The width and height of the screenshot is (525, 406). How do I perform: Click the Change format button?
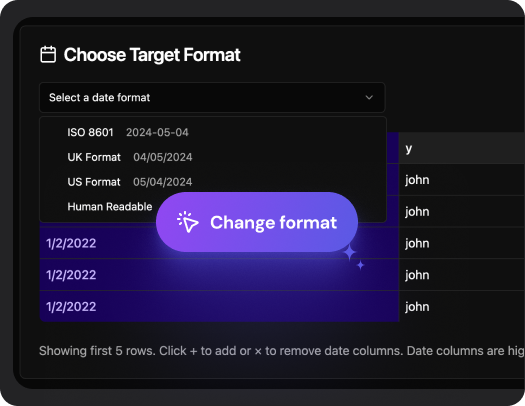[257, 222]
